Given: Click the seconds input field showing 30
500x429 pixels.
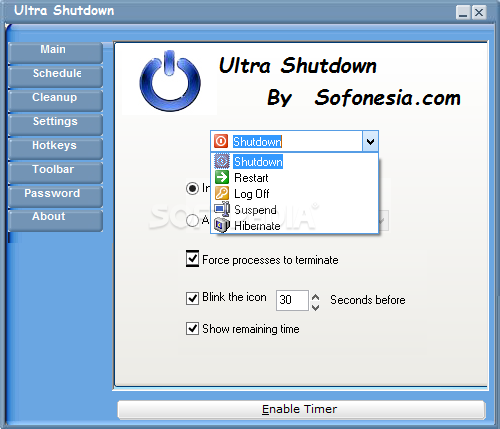Looking at the screenshot, I should [292, 300].
